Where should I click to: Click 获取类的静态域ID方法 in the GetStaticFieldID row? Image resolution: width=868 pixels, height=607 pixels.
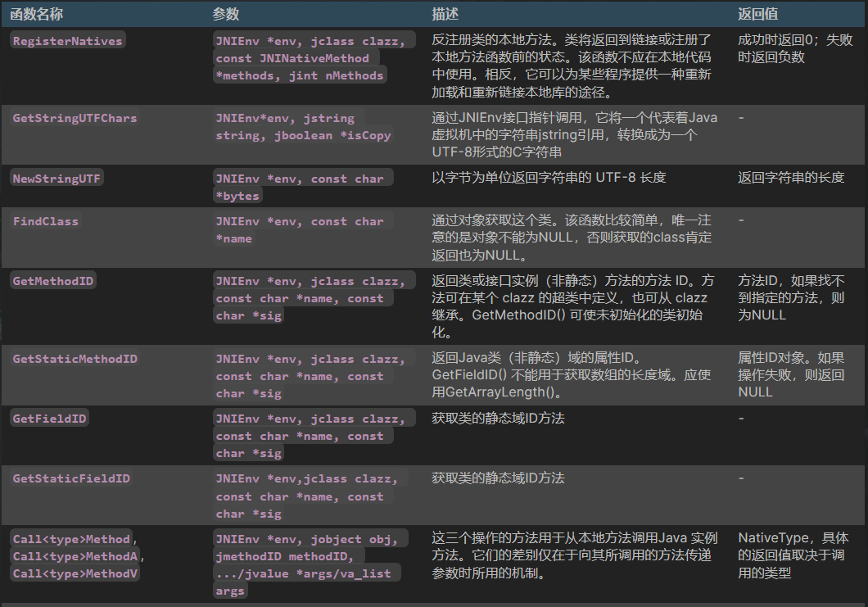(498, 478)
